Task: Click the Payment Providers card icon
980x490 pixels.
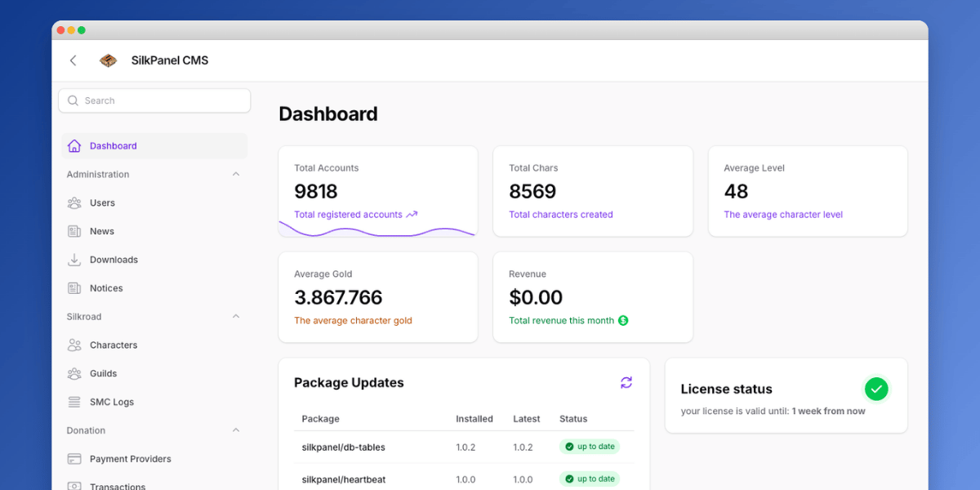Action: pyautogui.click(x=75, y=458)
